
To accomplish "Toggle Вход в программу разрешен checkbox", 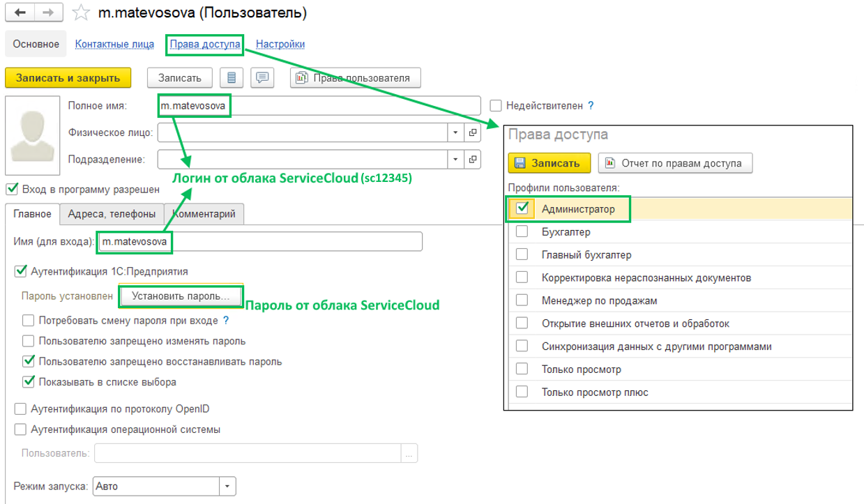I will 11,189.
